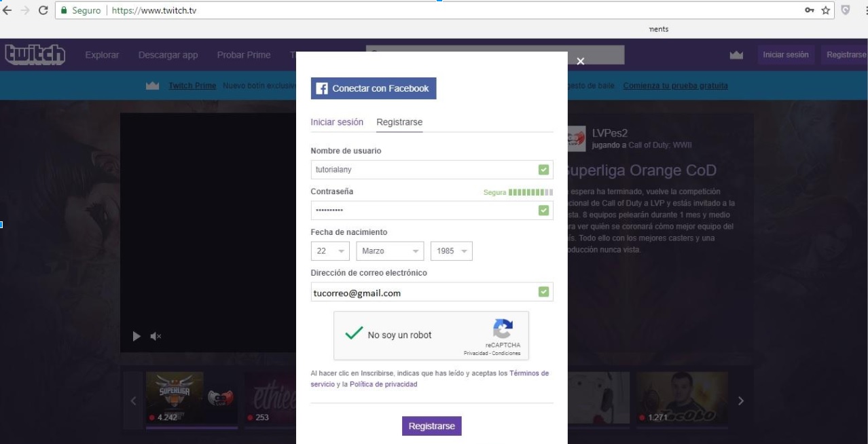The width and height of the screenshot is (868, 444).
Task: Click the Call of Duty: WWII game link
Action: [x=660, y=145]
